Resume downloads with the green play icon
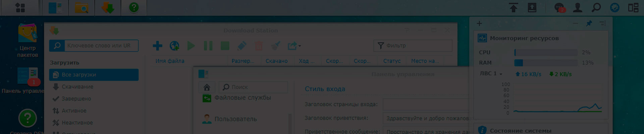Screen dimensions: 644x134 tap(191, 46)
